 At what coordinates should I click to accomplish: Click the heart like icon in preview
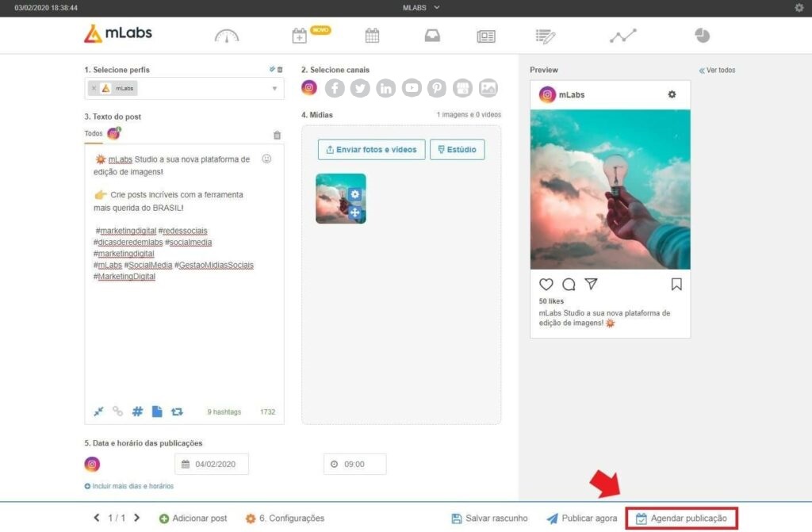[546, 284]
